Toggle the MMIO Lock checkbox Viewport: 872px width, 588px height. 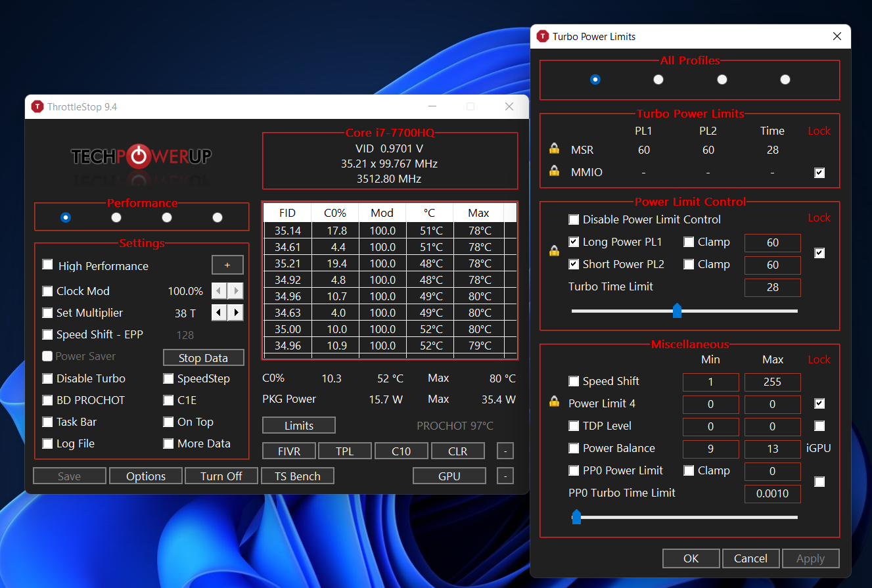pyautogui.click(x=819, y=173)
